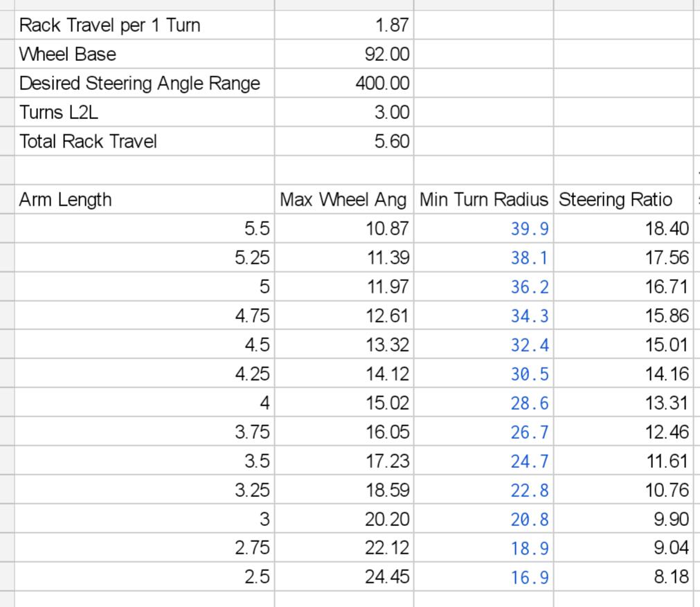Select the Rack Travel value 1.87 cell
The width and height of the screenshot is (700, 607).
[x=344, y=25]
